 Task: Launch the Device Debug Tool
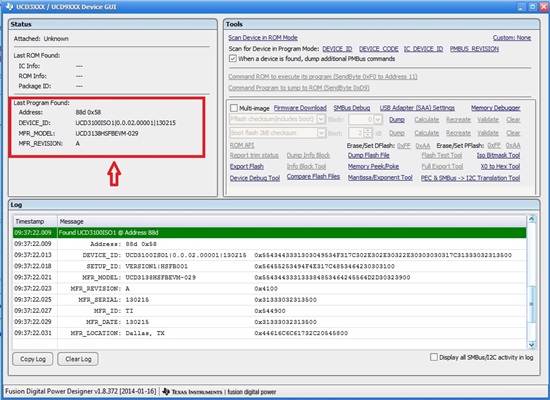pyautogui.click(x=255, y=178)
